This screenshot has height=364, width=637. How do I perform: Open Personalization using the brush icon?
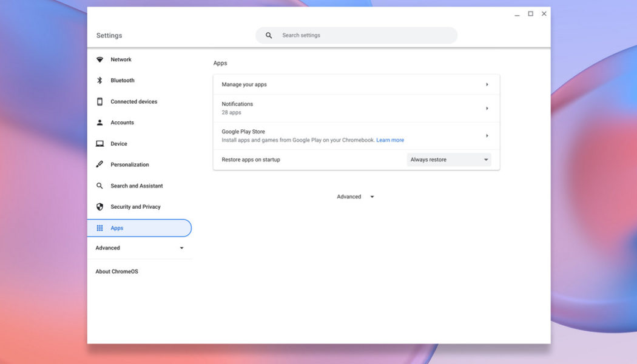click(99, 164)
